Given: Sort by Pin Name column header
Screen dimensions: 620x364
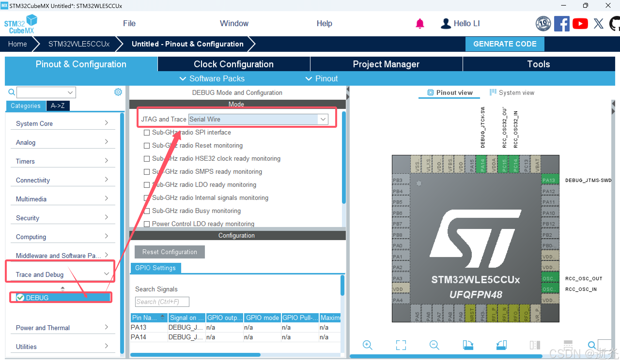Looking at the screenshot, I should 149,318.
